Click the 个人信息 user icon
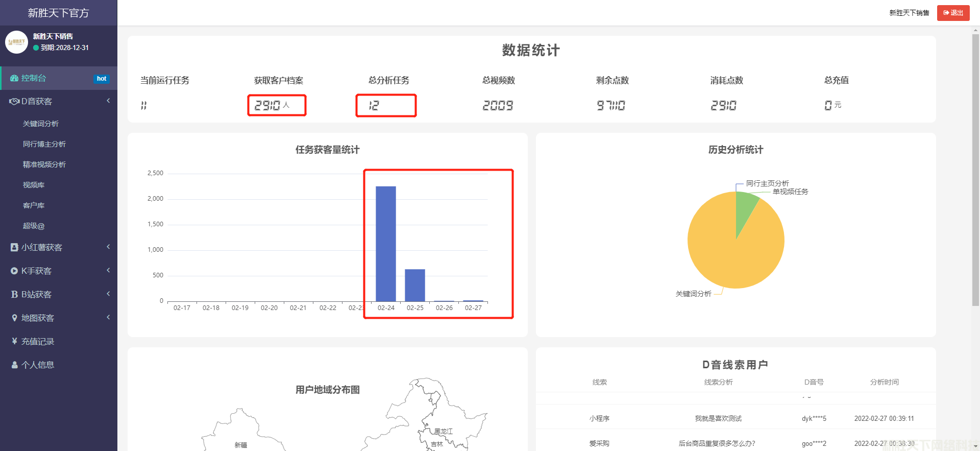The width and height of the screenshot is (980, 451). 14,365
